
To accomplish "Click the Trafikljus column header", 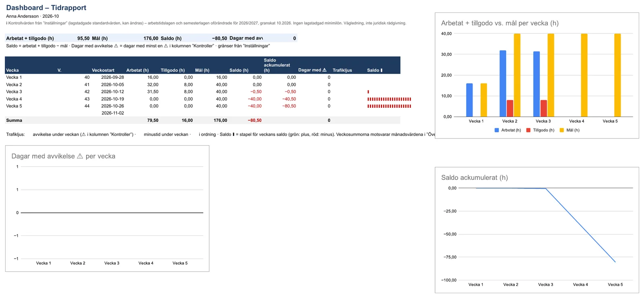I will click(x=342, y=70).
